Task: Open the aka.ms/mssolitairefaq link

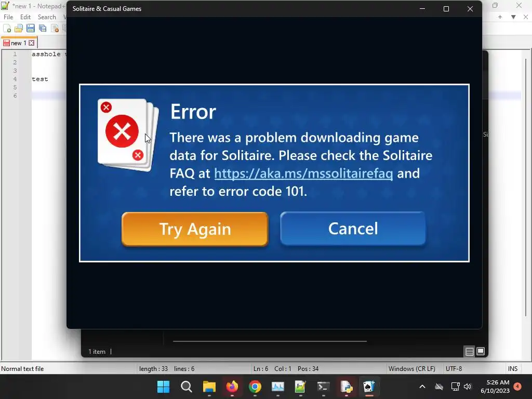Action: click(x=303, y=174)
